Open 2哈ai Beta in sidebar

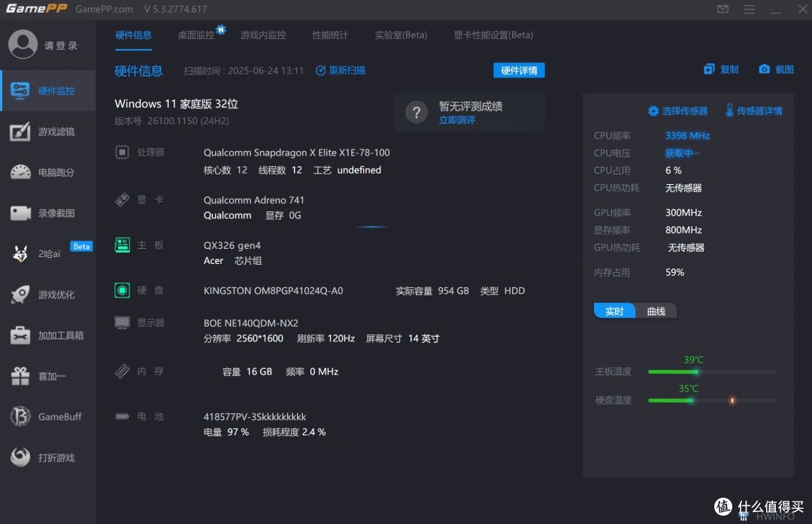(x=48, y=253)
